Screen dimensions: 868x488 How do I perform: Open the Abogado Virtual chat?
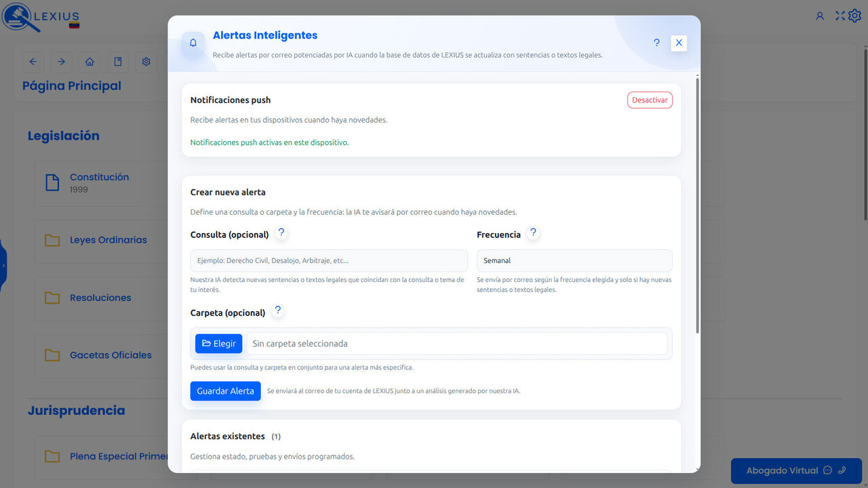point(796,470)
